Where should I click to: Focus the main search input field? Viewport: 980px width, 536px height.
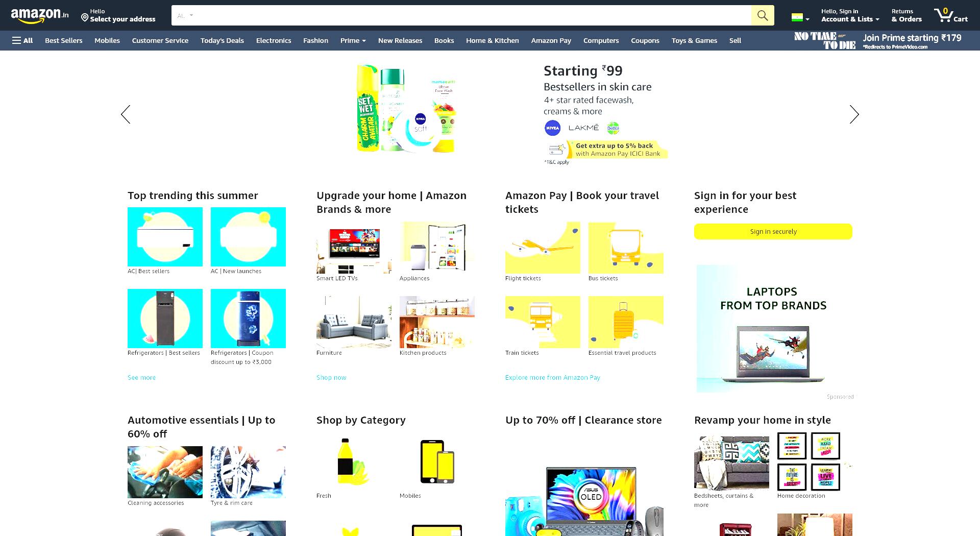pos(474,15)
